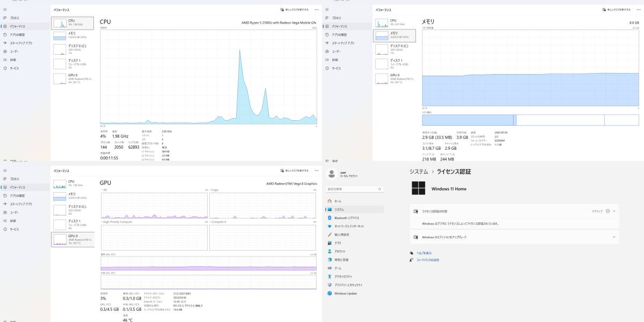Viewport: 644px width, 322px height.
Task: Open Bluetooth & devices icon in Settings sidebar
Action: (x=330, y=218)
